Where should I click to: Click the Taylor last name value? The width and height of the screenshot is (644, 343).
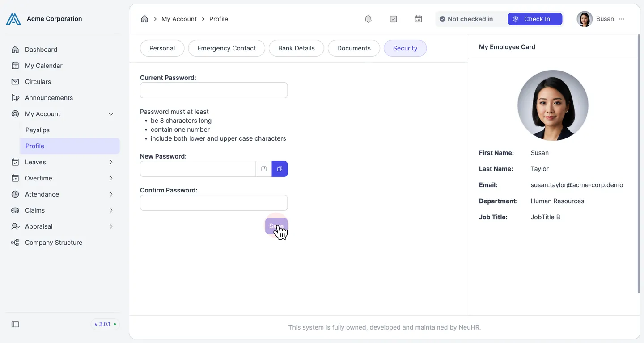click(x=539, y=169)
